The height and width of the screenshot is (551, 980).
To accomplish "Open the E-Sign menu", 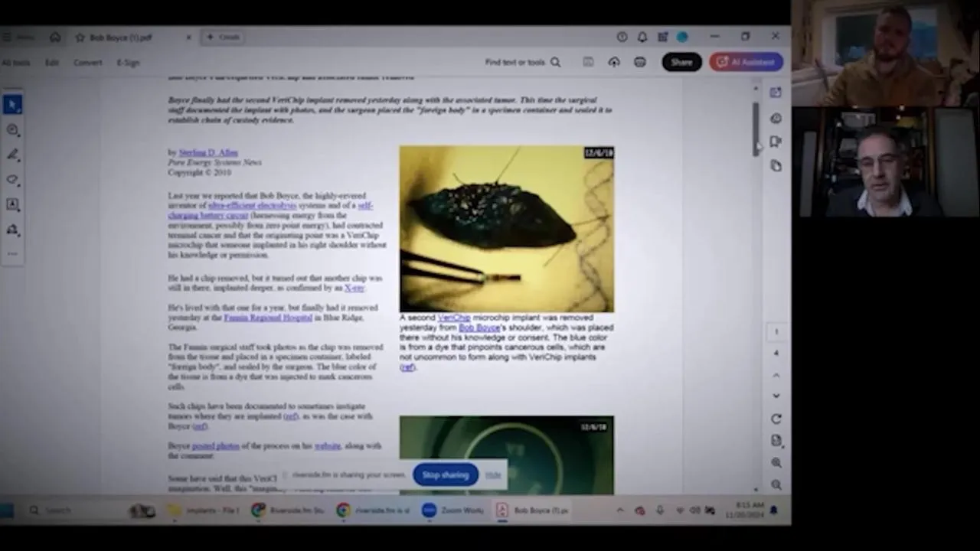I will (129, 63).
